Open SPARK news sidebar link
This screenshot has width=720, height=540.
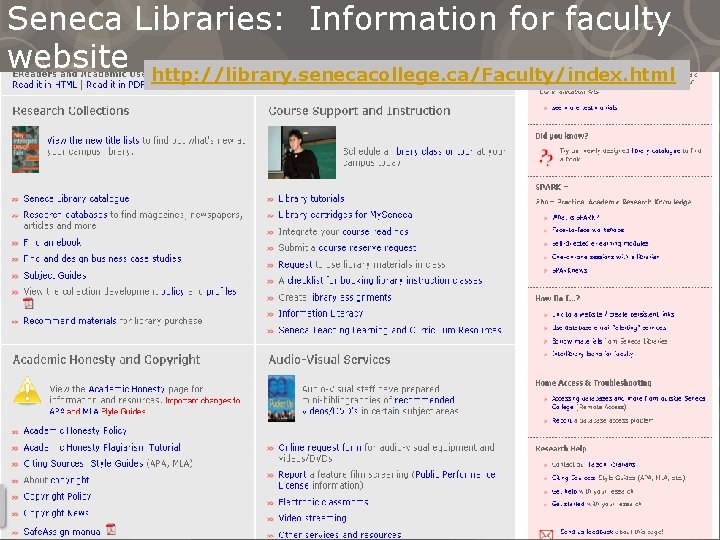coord(569,270)
